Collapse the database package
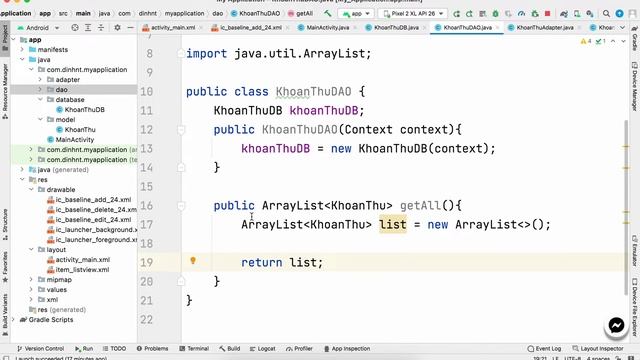The height and width of the screenshot is (360, 640). 40,100
